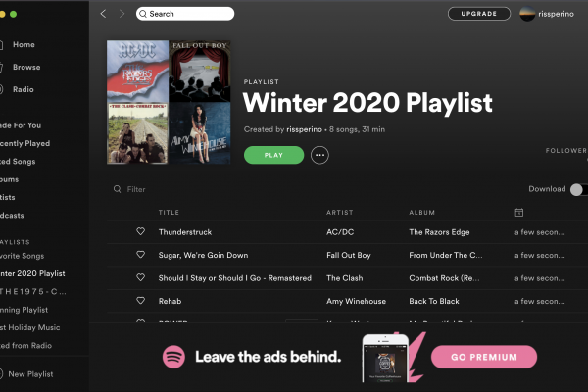
Task: Click into the Search field
Action: [x=185, y=14]
